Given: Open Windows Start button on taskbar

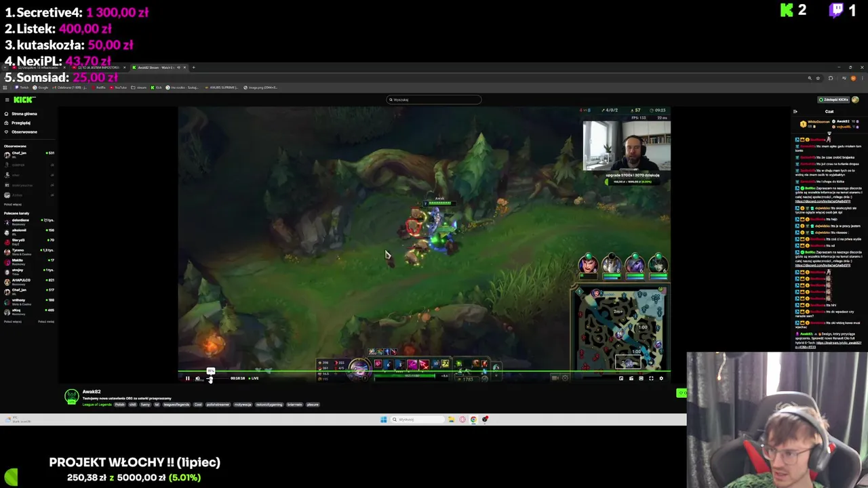Looking at the screenshot, I should [383, 420].
